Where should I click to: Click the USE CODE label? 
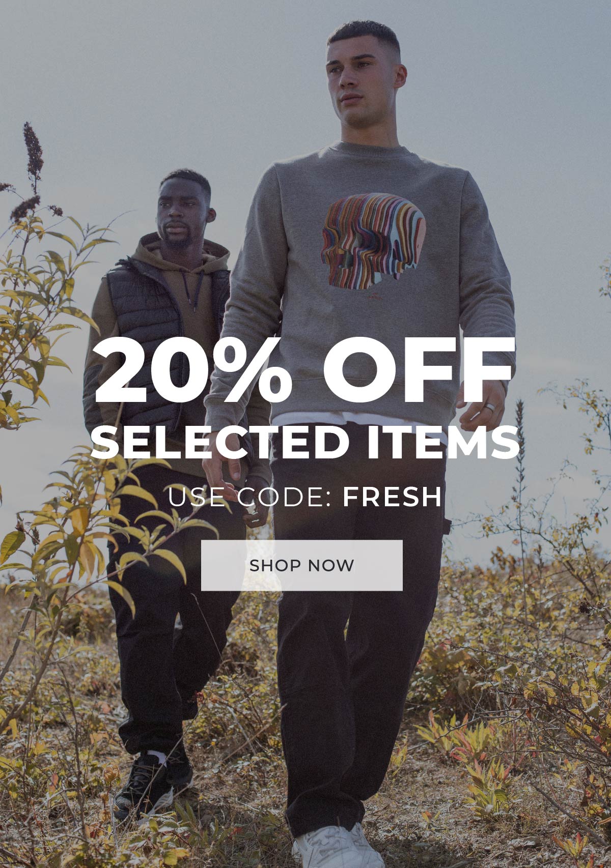click(249, 497)
